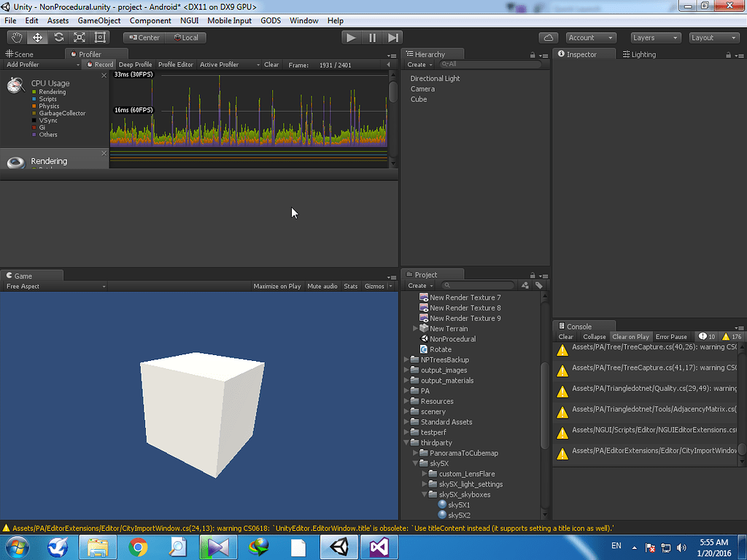
Task: Expand the PA folder
Action: click(407, 391)
